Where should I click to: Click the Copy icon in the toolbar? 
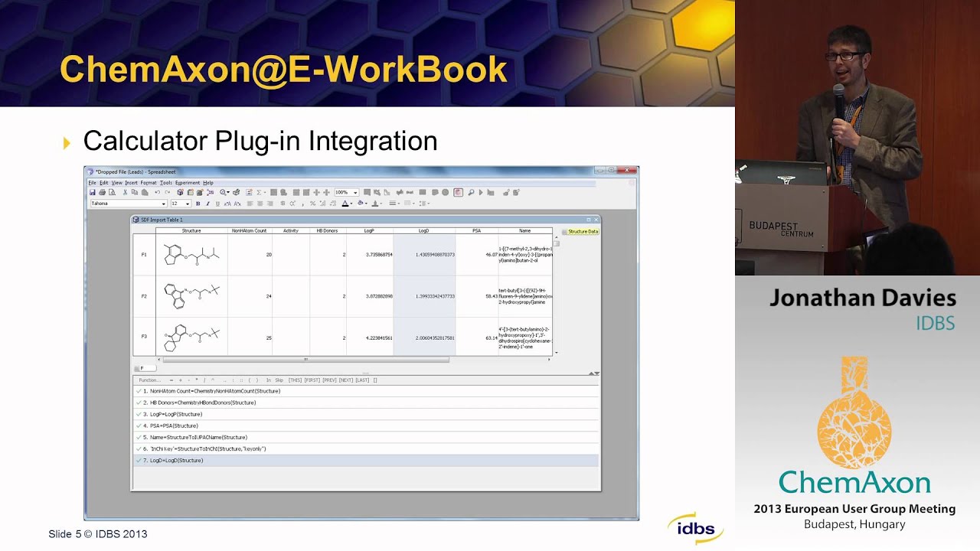(x=135, y=192)
